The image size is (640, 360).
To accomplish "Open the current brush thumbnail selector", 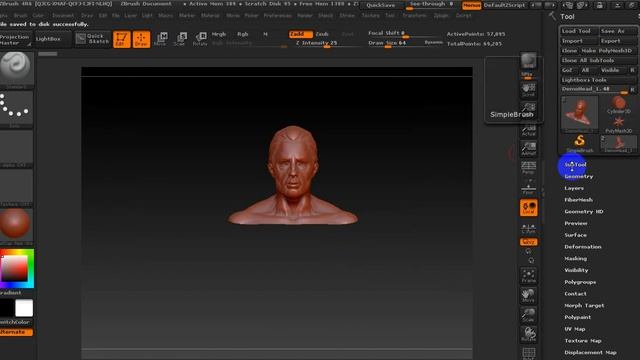I will pos(16,69).
